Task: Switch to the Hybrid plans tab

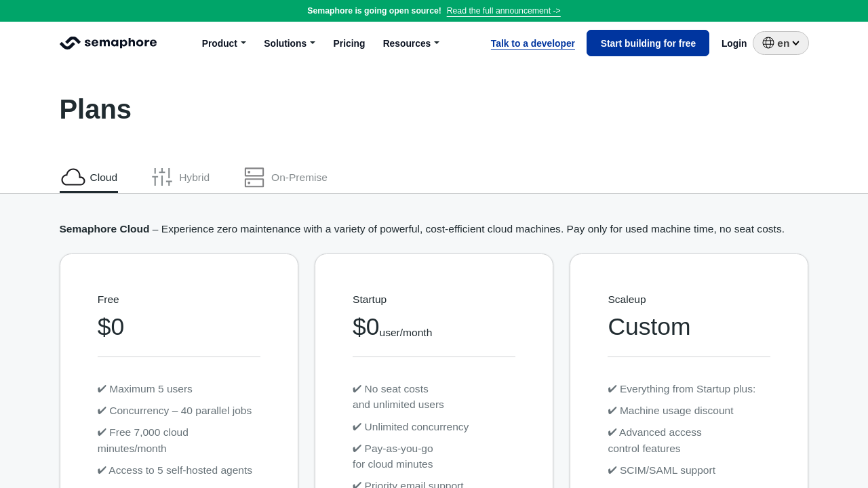Action: 194,178
